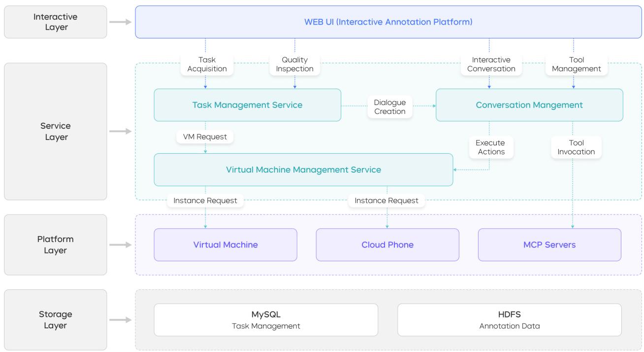Select the Platform Layer label
Image resolution: width=644 pixels, height=352 pixels.
click(x=55, y=245)
